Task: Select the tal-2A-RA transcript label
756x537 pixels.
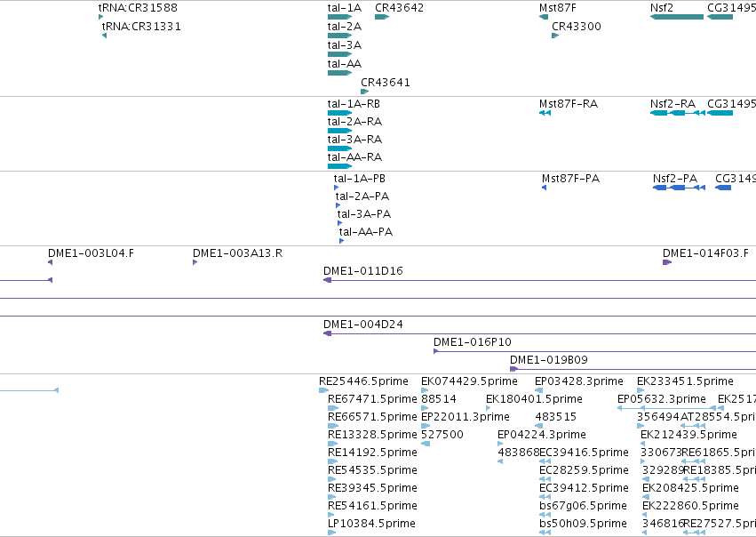Action: click(354, 122)
